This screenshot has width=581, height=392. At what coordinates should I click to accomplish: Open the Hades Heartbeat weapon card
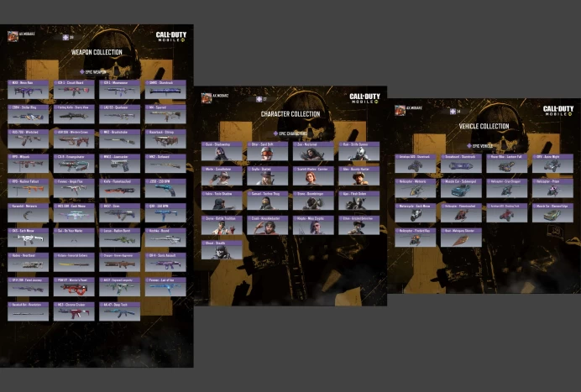[28, 263]
